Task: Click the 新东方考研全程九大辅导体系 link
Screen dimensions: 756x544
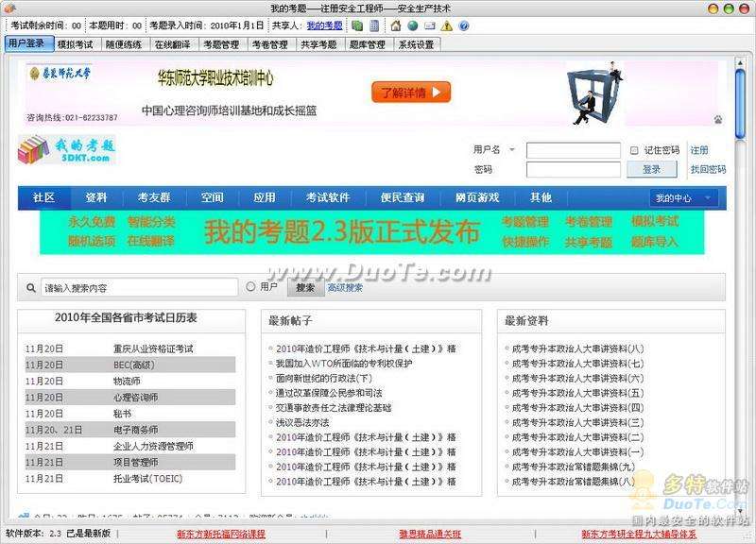Action: point(639,534)
